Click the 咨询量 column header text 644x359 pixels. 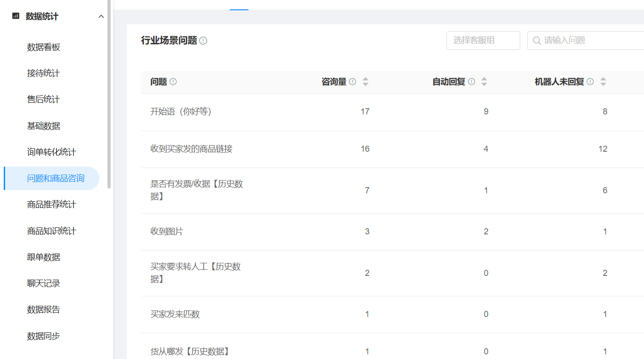(334, 82)
